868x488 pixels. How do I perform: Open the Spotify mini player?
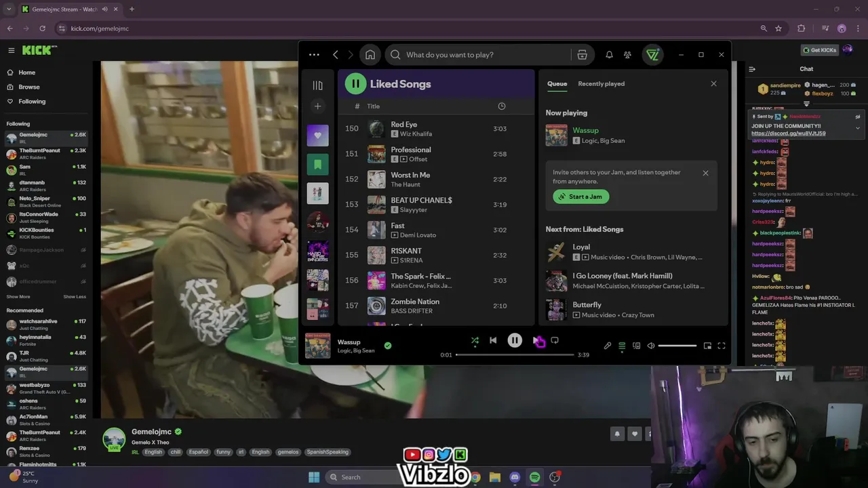707,346
